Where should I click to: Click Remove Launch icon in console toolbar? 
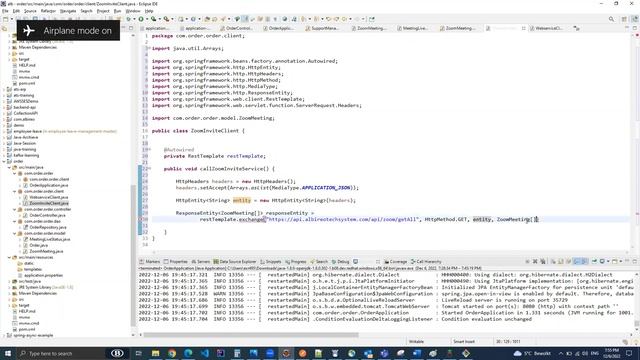[x=535, y=261]
